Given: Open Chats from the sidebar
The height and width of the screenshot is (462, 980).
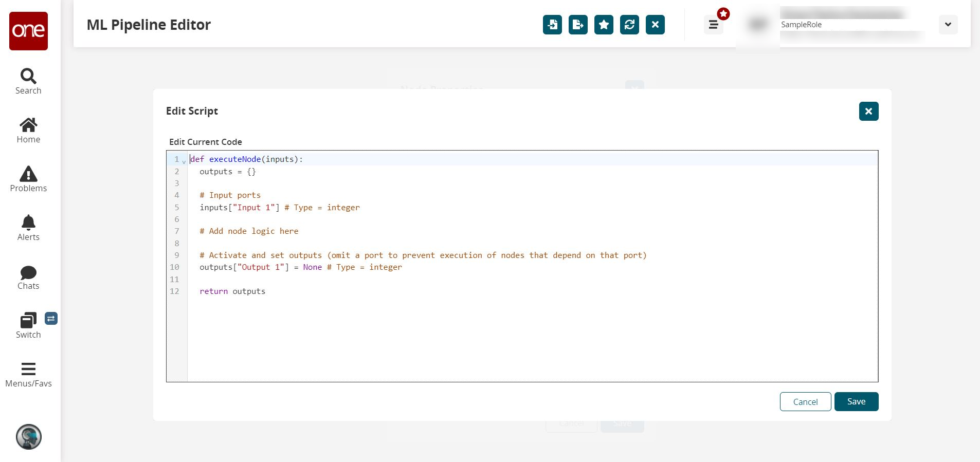Looking at the screenshot, I should tap(28, 278).
